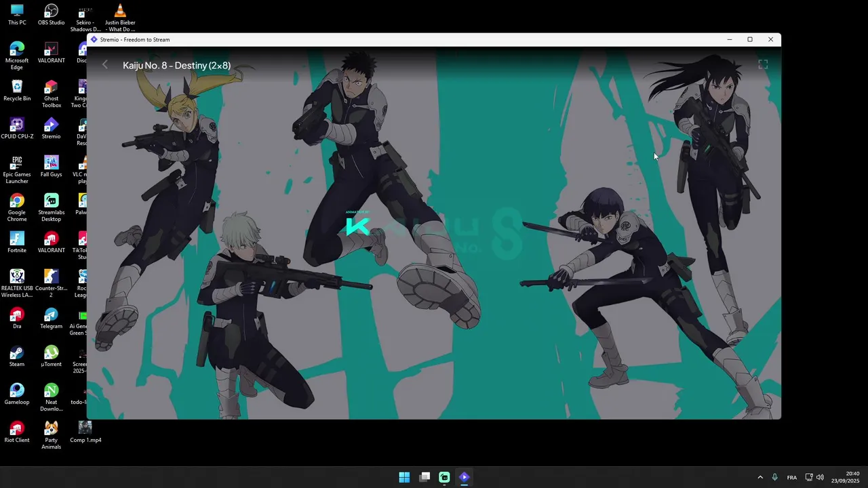868x488 pixels.
Task: Minimize the Stremio window
Action: 730,39
